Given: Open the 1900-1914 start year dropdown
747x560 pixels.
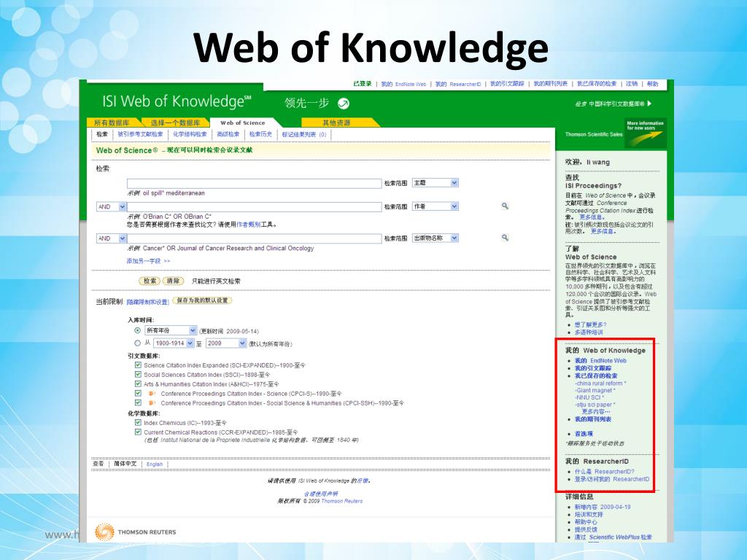Looking at the screenshot, I should [174, 343].
